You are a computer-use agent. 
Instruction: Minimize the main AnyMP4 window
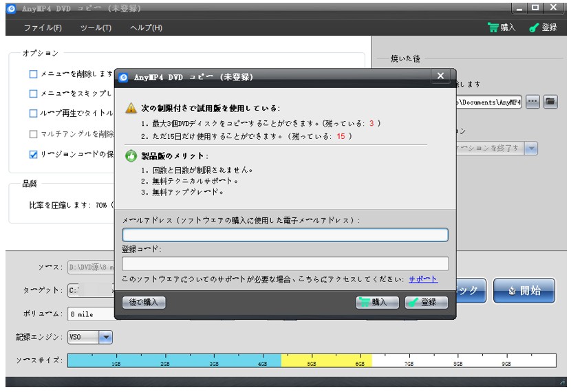click(x=519, y=8)
